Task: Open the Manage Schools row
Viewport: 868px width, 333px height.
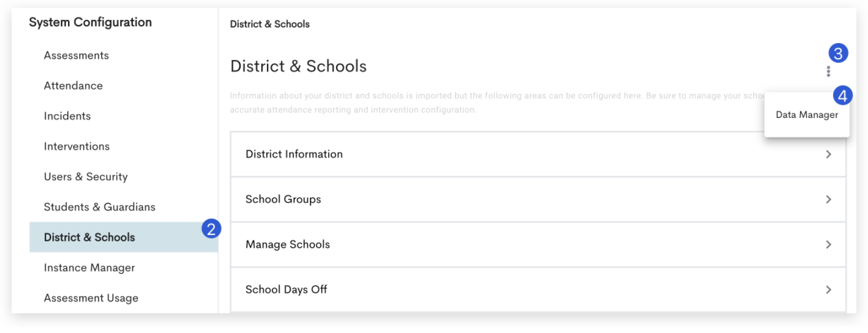Action: pos(538,244)
